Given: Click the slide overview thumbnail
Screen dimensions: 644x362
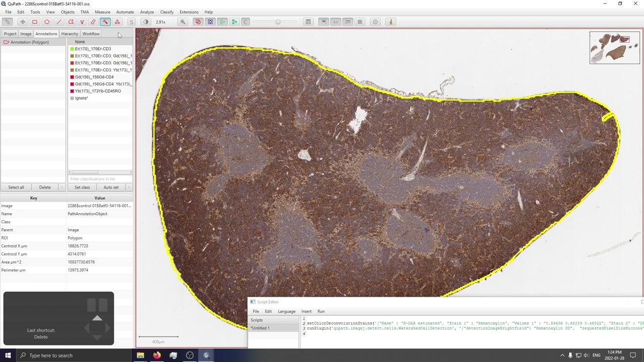Looking at the screenshot, I should 615,48.
